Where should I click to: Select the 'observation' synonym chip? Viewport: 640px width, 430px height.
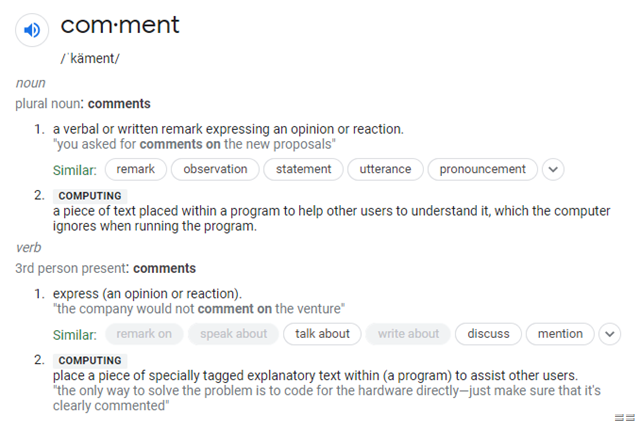click(215, 169)
